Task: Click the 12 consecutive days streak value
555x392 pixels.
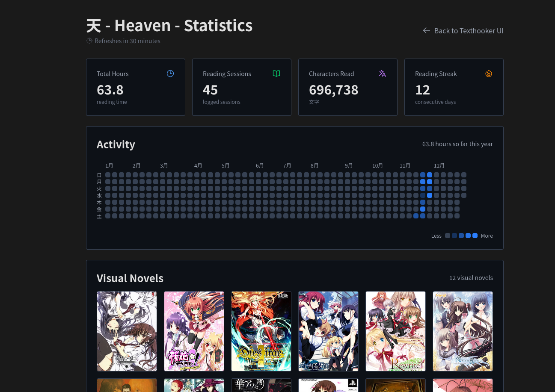Action: 422,90
